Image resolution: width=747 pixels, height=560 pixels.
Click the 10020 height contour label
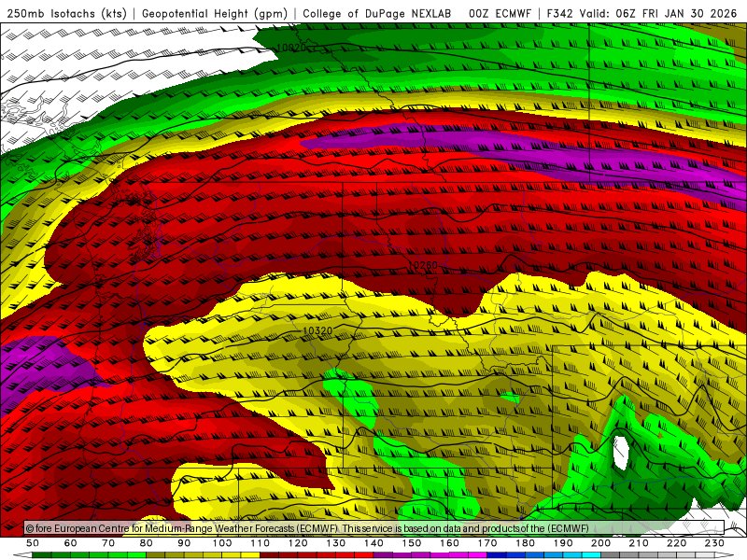[x=290, y=48]
